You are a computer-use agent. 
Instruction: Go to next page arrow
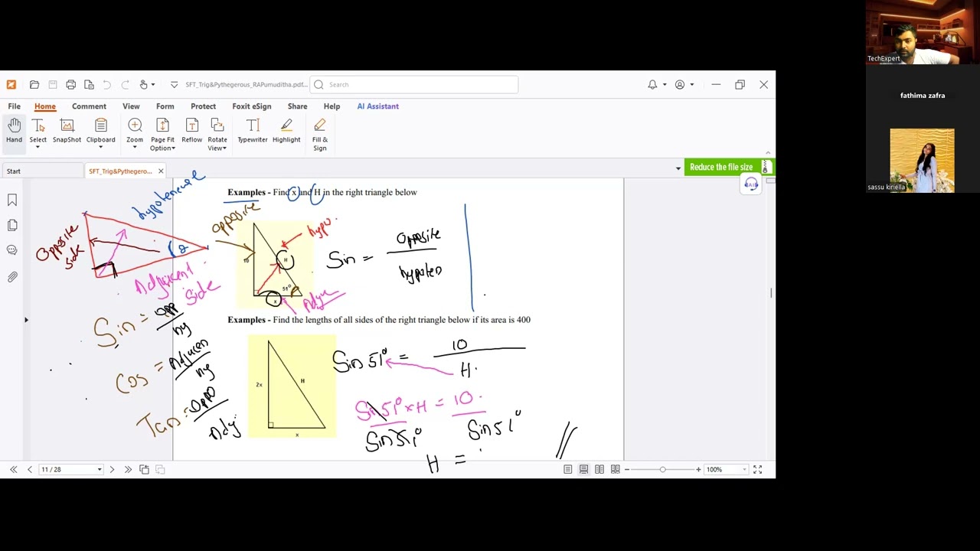point(112,469)
